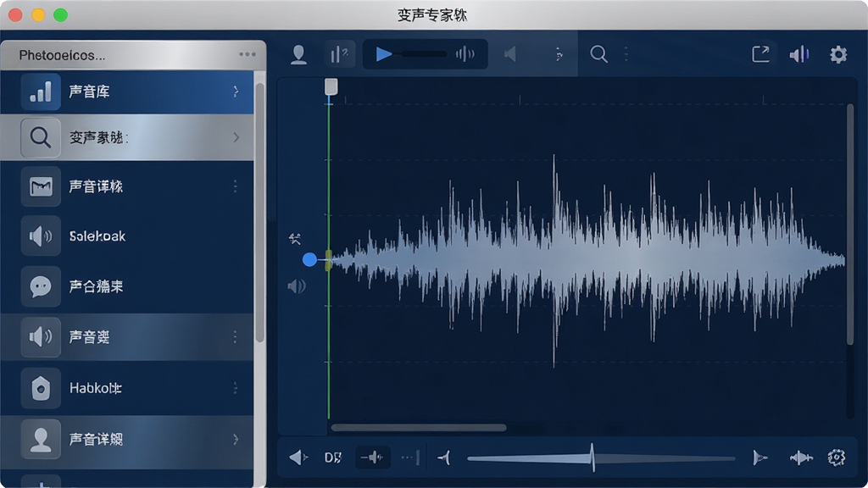Viewport: 868px width, 488px height.
Task: Select the 声音详 sidebar item with envelope
Action: (x=127, y=186)
